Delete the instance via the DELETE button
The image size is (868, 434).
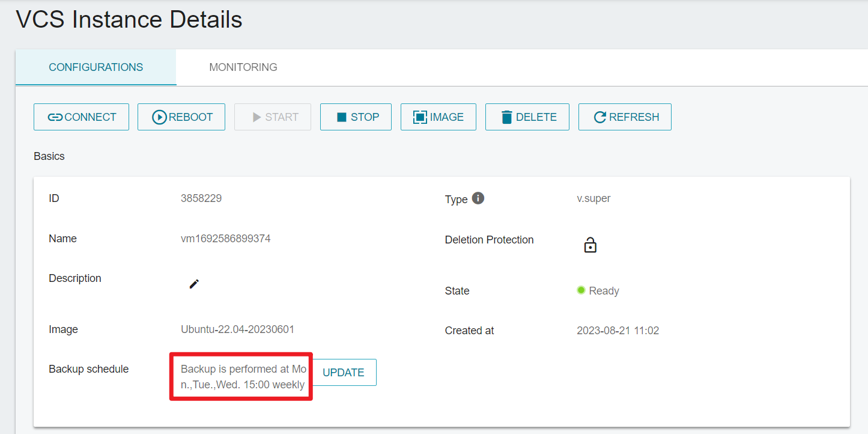click(x=527, y=117)
